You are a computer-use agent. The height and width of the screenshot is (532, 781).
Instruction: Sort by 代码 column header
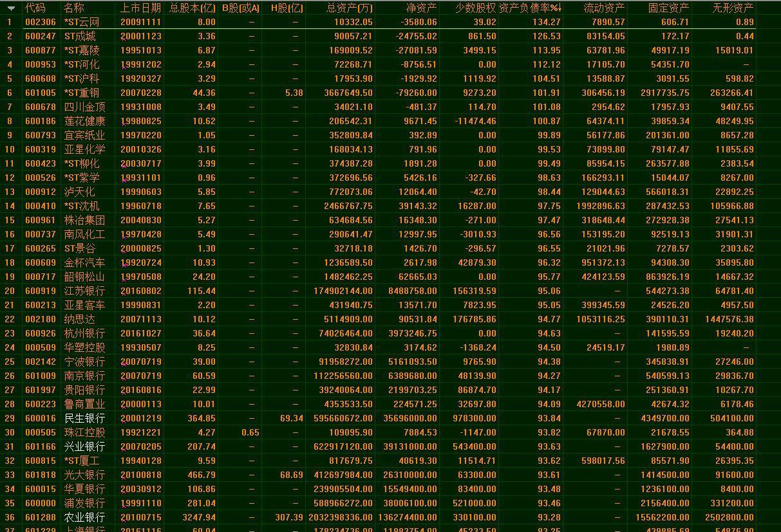coord(35,8)
